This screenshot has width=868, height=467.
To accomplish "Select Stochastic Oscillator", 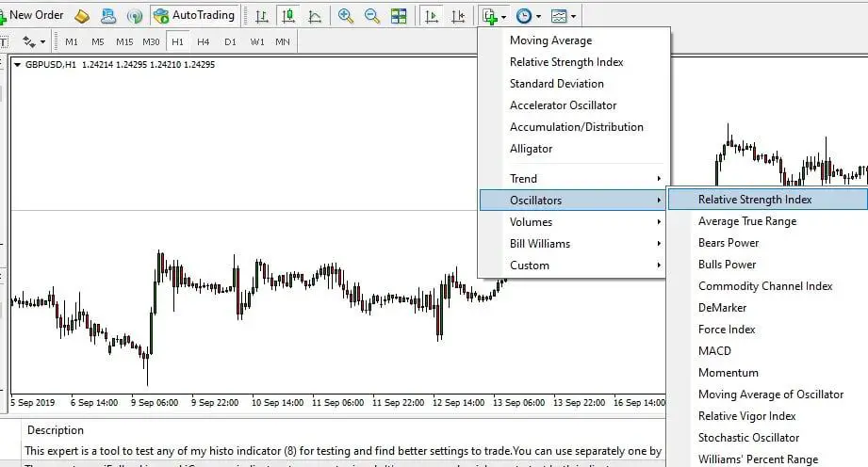I will click(768, 437).
